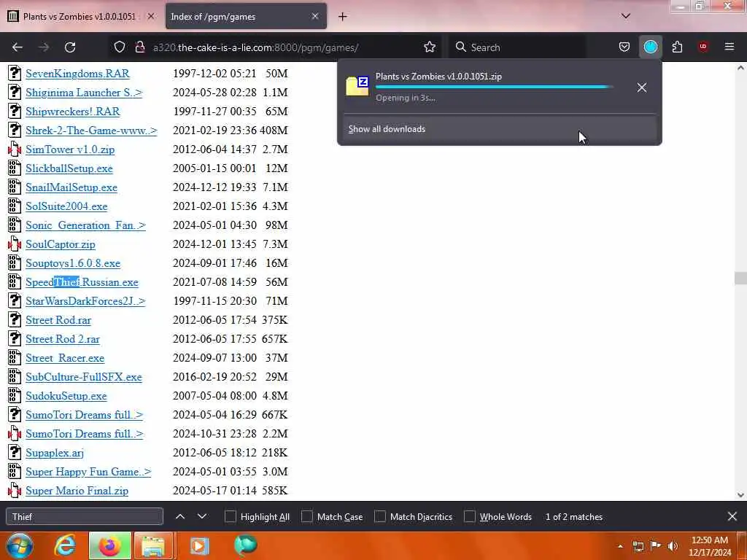Image resolution: width=747 pixels, height=560 pixels.
Task: Click the Supaplex.arj link
Action: coord(55,453)
